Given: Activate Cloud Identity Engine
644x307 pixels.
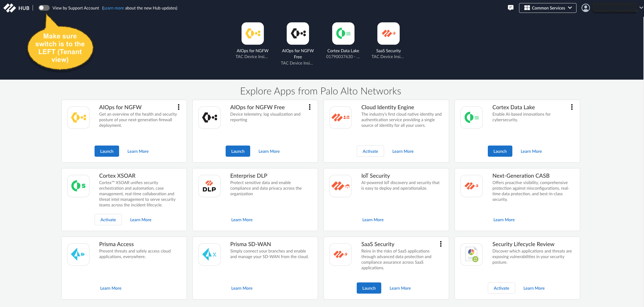Looking at the screenshot, I should [370, 151].
